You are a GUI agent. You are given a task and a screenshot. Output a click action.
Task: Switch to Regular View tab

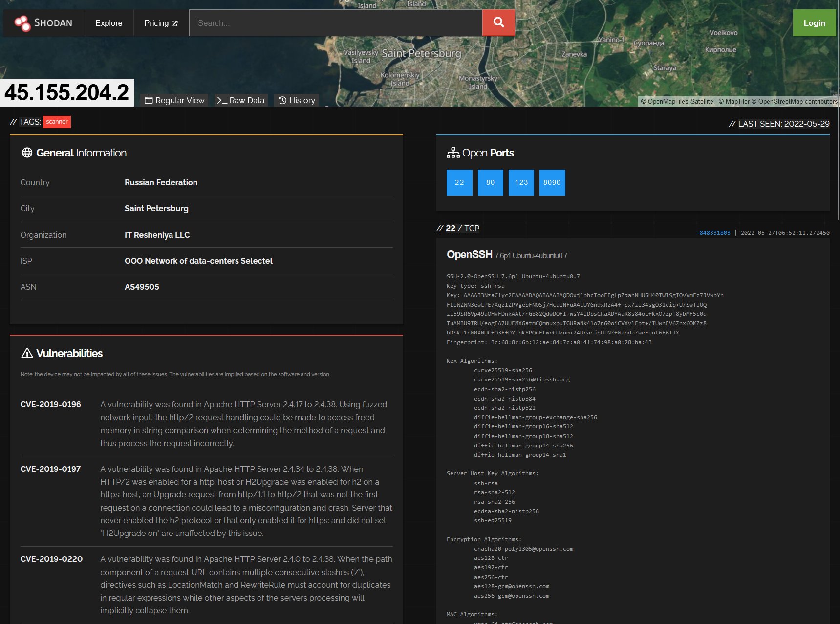(x=174, y=100)
